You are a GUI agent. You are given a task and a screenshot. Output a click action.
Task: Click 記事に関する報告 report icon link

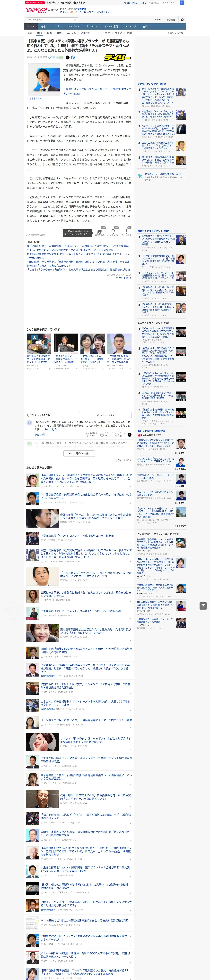point(35,235)
